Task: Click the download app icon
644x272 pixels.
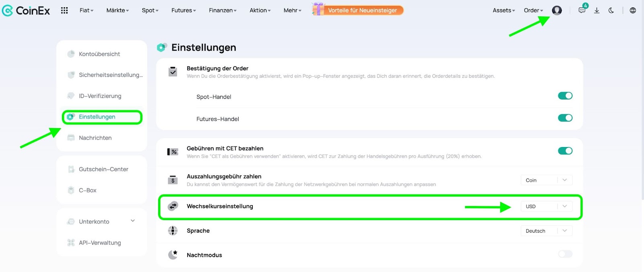Action: (597, 10)
